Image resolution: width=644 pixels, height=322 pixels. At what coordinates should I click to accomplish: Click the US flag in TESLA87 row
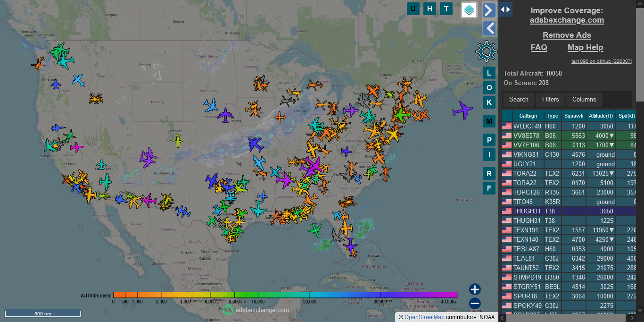(x=507, y=249)
